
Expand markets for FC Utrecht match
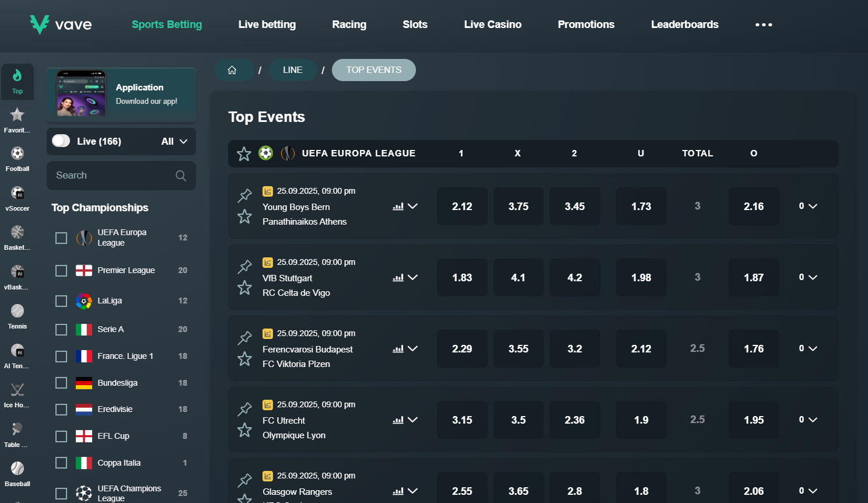412,420
